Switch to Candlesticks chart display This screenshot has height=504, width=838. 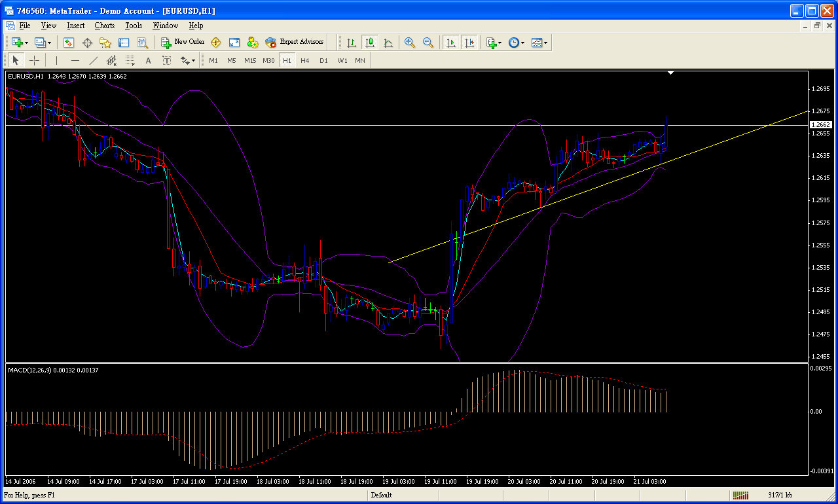coord(370,43)
